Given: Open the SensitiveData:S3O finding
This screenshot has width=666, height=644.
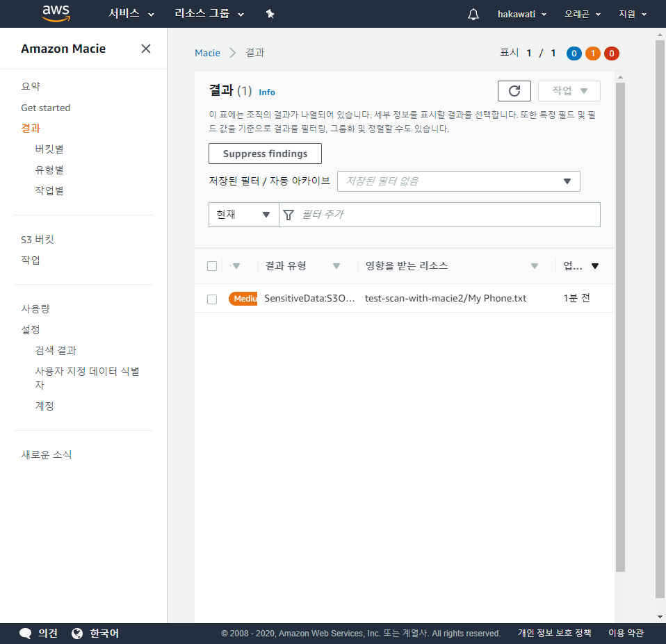Looking at the screenshot, I should (309, 299).
